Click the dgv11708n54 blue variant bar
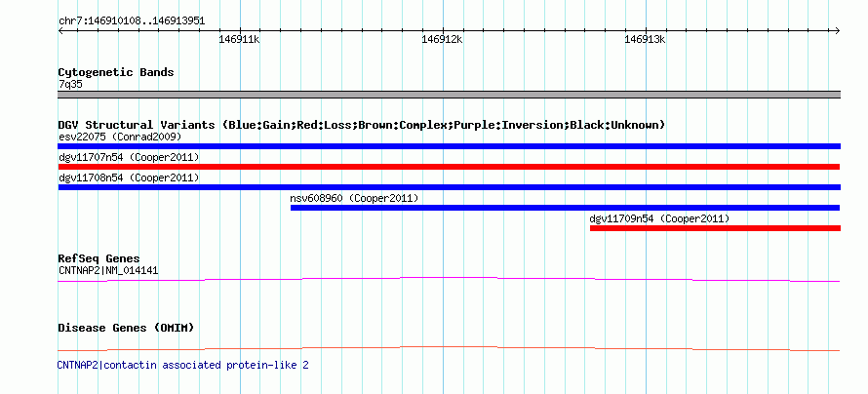868x394 pixels. click(x=449, y=187)
